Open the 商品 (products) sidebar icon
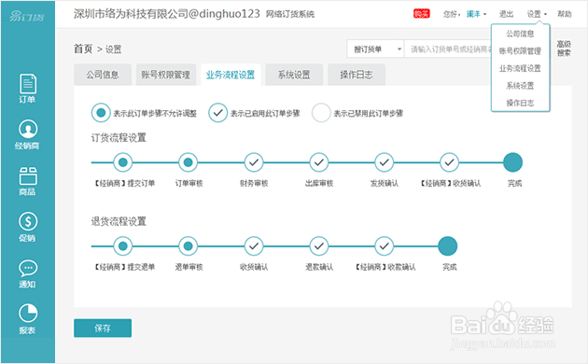Screen dimensions: 588x364 [x=27, y=181]
